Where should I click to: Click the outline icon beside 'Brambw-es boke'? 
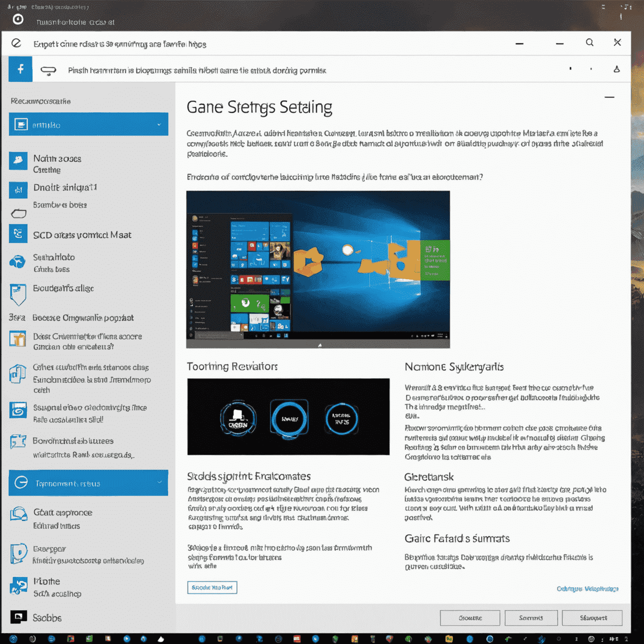tap(18, 214)
